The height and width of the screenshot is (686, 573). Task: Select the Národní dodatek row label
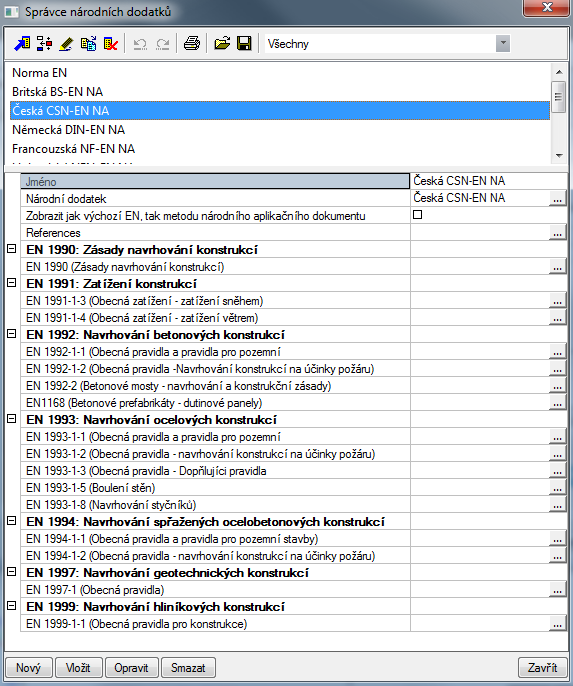66,199
